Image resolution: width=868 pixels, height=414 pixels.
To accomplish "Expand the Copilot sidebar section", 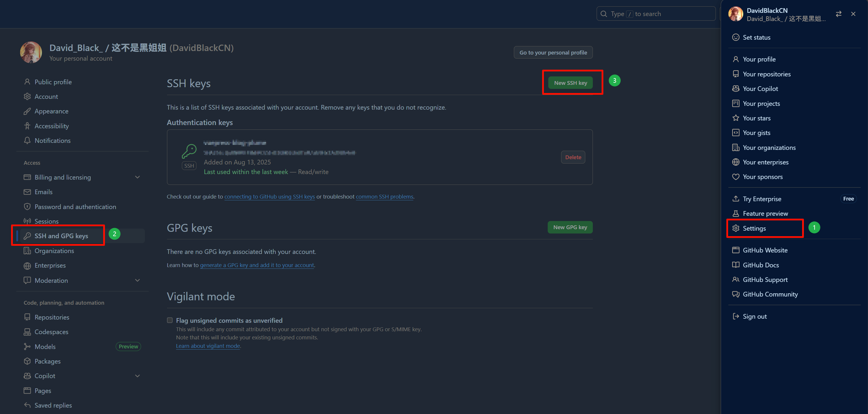I will tap(137, 376).
